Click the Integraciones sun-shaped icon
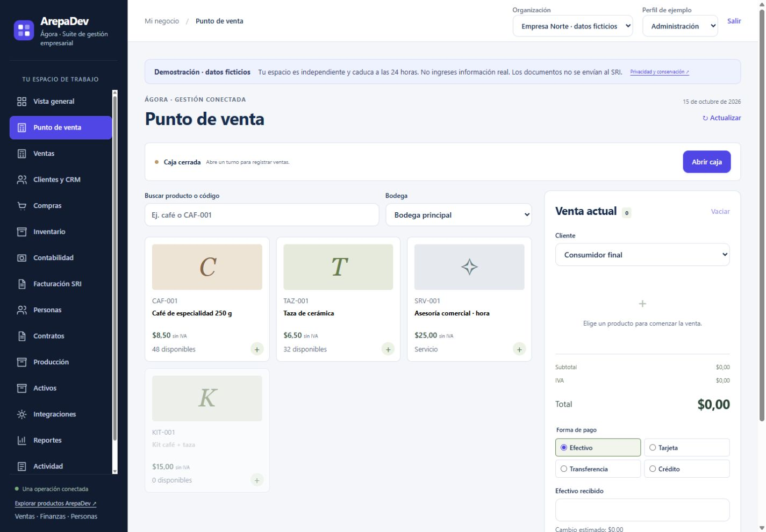Screen dimensions: 766x532 click(22, 414)
